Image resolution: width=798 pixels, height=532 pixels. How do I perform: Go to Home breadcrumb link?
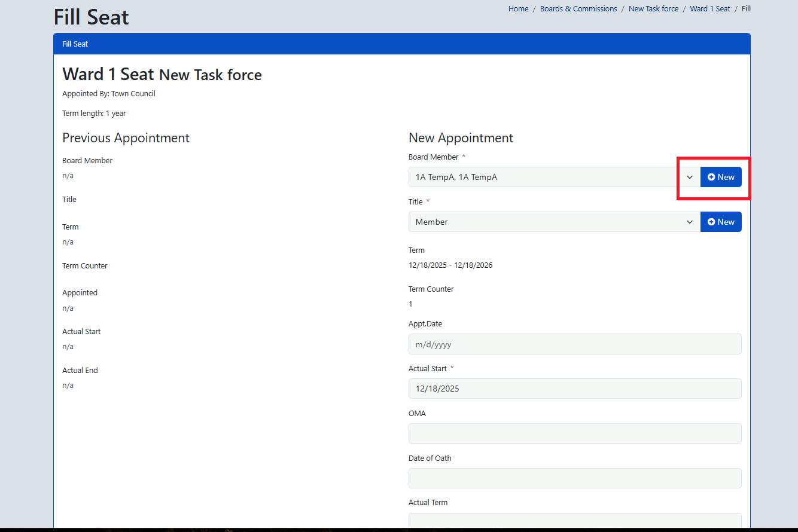click(x=519, y=9)
